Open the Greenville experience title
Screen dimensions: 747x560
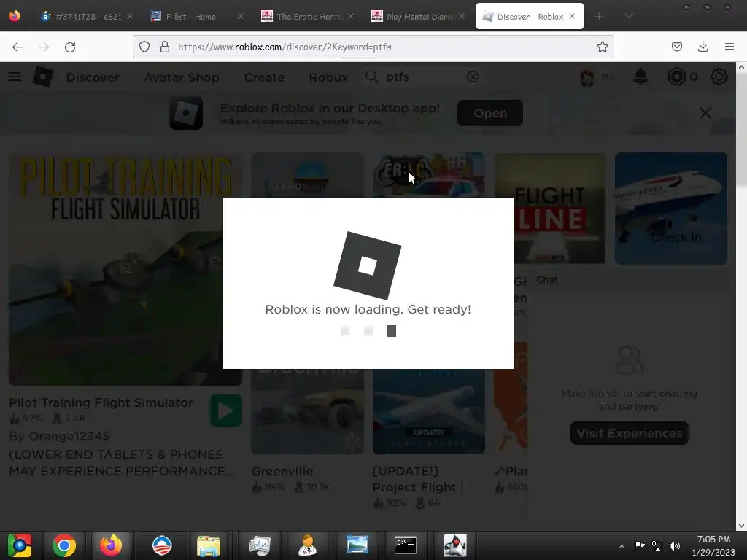[282, 472]
